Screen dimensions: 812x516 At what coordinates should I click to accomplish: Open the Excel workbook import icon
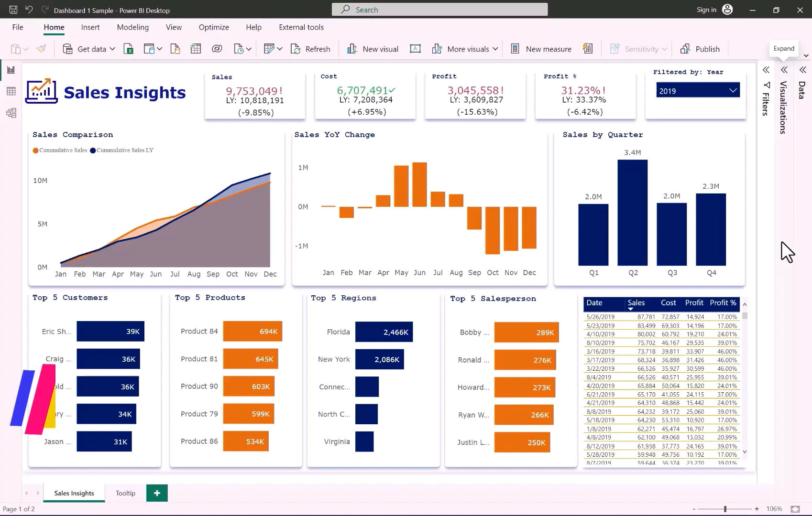[x=128, y=48]
